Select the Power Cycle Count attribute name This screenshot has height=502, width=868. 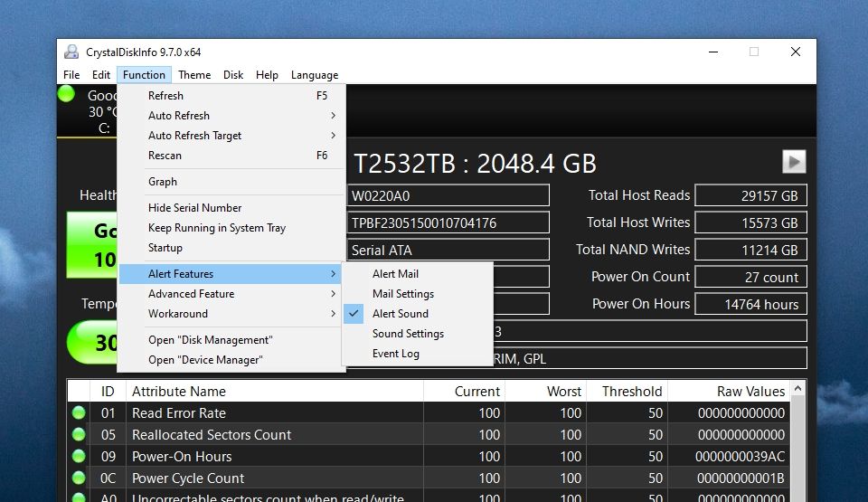point(188,478)
